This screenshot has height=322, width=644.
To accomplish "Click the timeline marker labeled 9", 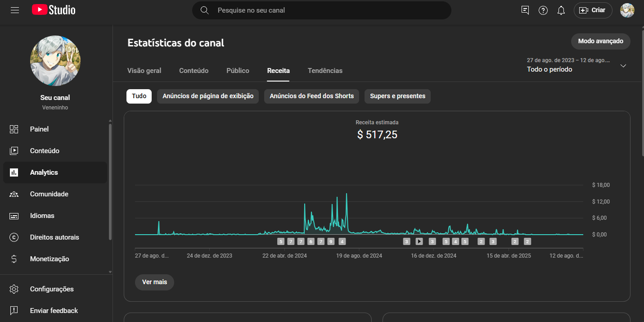I will coord(331,241).
